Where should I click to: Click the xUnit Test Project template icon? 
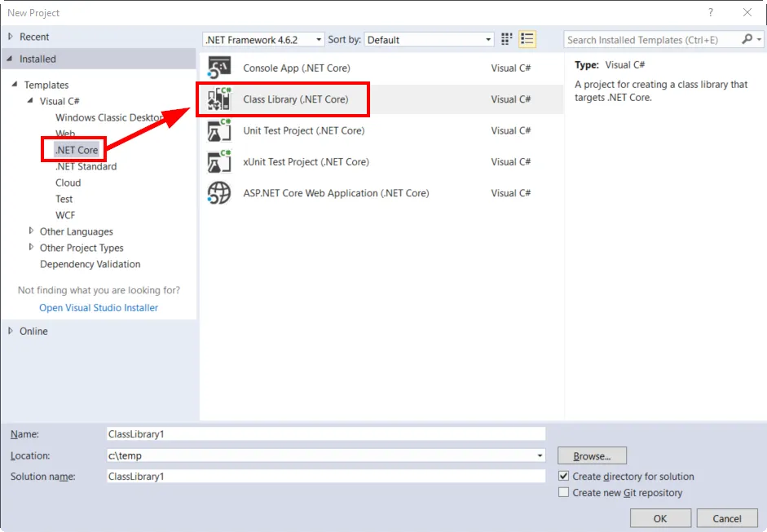[x=219, y=162]
